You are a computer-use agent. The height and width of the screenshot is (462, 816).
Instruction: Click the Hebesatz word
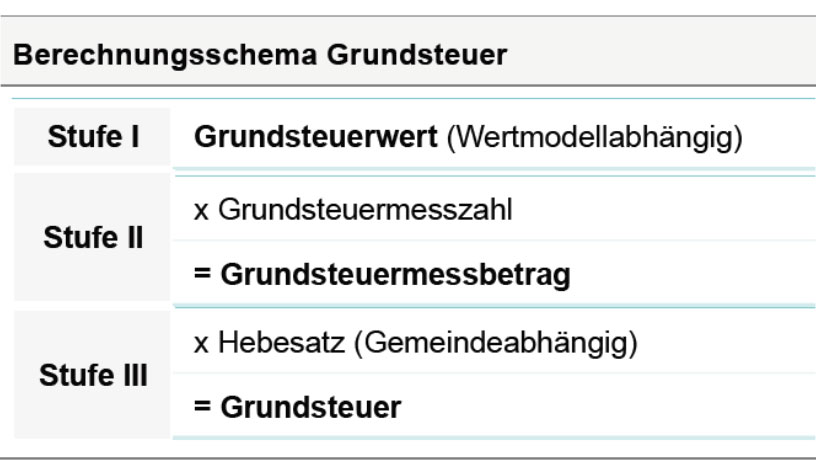coord(282,343)
